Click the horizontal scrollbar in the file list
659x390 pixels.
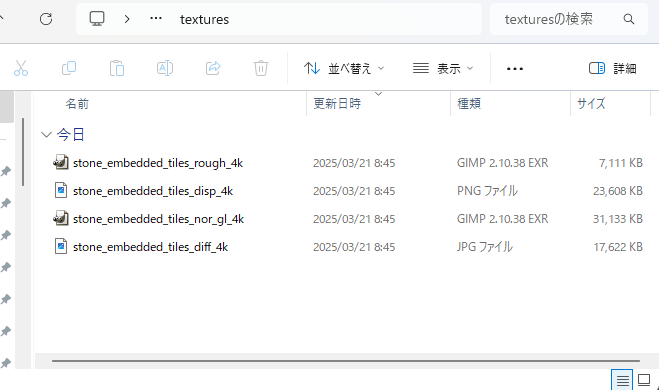[346, 361]
